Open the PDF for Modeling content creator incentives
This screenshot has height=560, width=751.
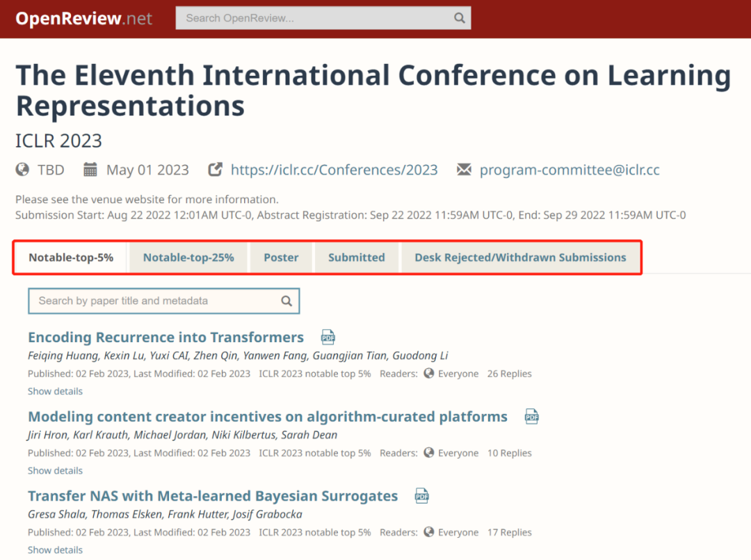(531, 416)
